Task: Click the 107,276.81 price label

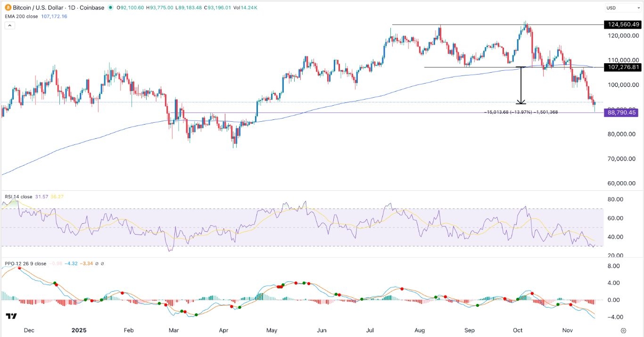Action: [623, 67]
